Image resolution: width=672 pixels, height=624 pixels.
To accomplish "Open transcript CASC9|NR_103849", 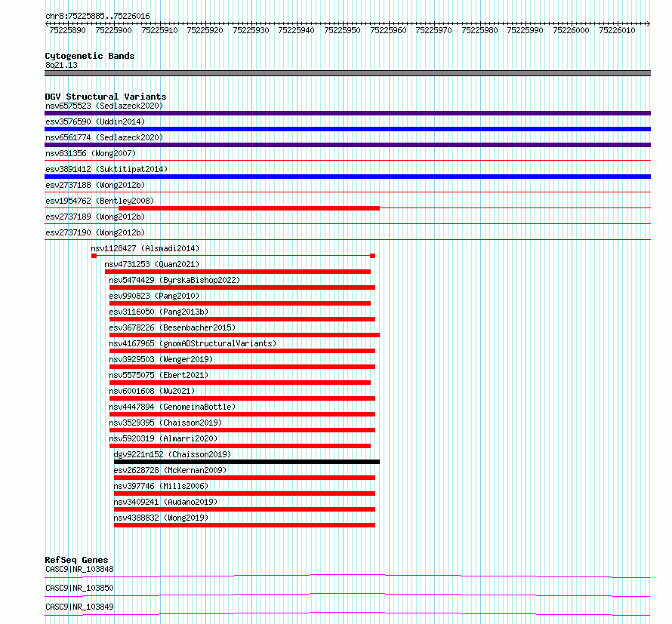I will [79, 607].
